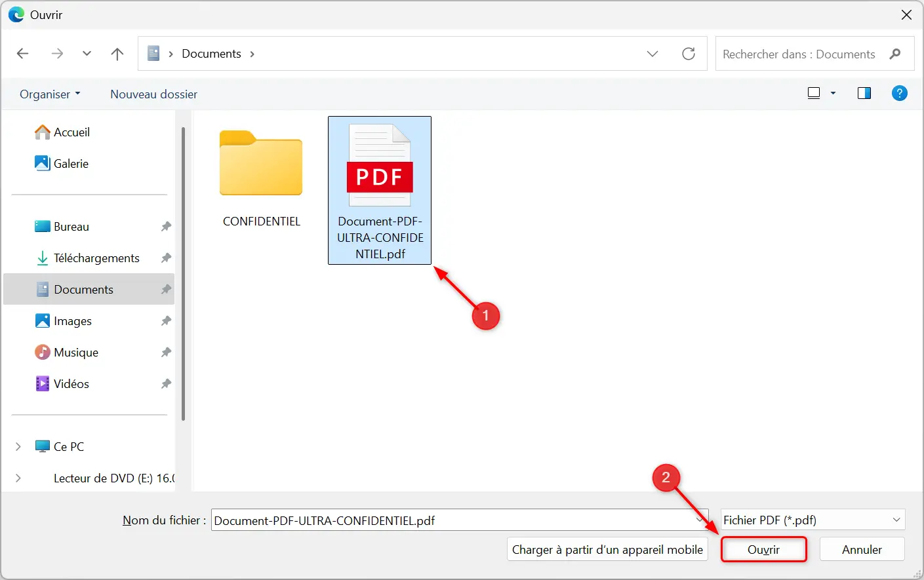Click the Annuler button

[862, 550]
